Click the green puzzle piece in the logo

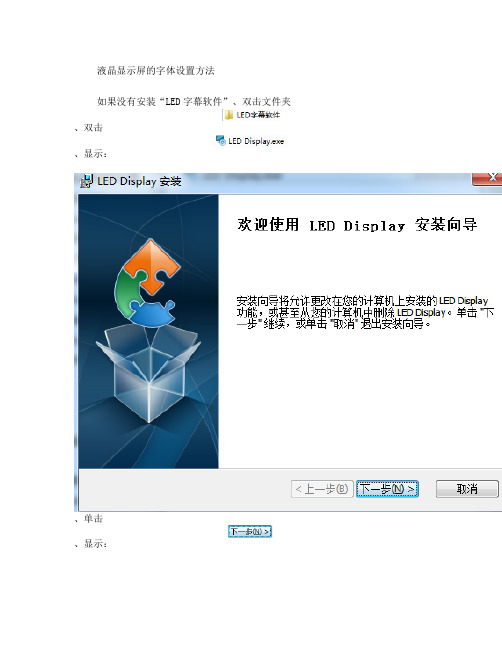(x=125, y=293)
